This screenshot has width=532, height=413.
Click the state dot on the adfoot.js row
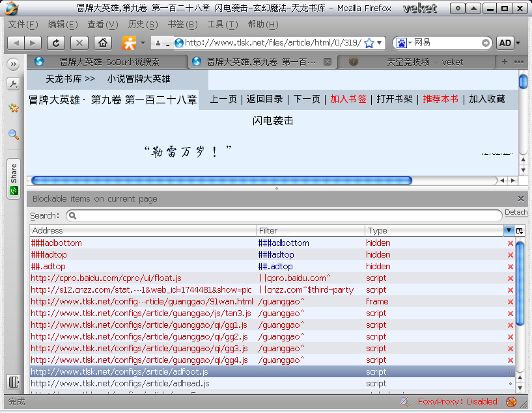(511, 372)
